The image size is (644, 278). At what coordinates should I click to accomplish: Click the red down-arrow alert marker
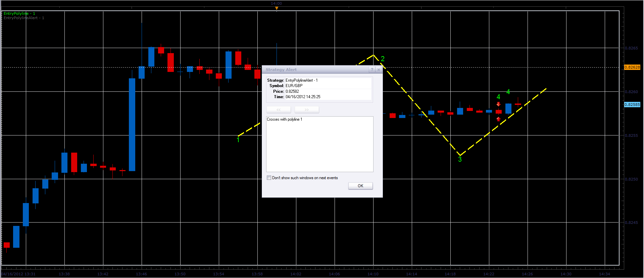498,104
